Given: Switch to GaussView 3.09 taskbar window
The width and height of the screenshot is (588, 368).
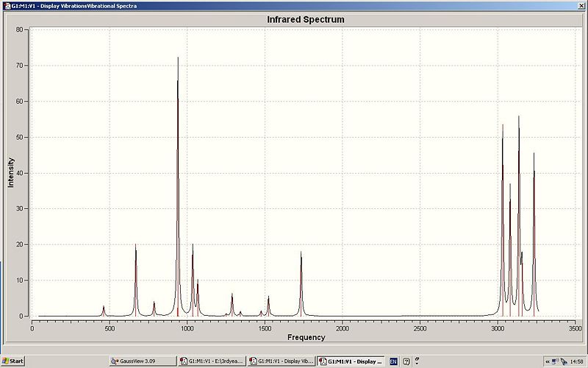Looking at the screenshot, I should [x=143, y=361].
